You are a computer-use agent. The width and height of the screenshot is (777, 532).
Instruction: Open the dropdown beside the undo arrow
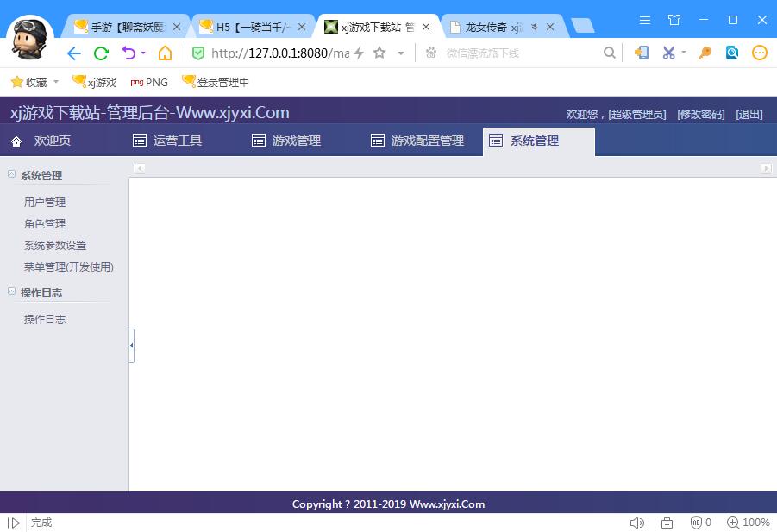click(x=143, y=53)
